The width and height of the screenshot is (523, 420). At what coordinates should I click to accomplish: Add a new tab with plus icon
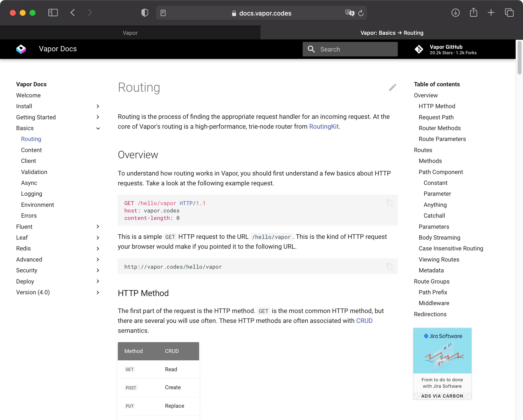pos(491,13)
